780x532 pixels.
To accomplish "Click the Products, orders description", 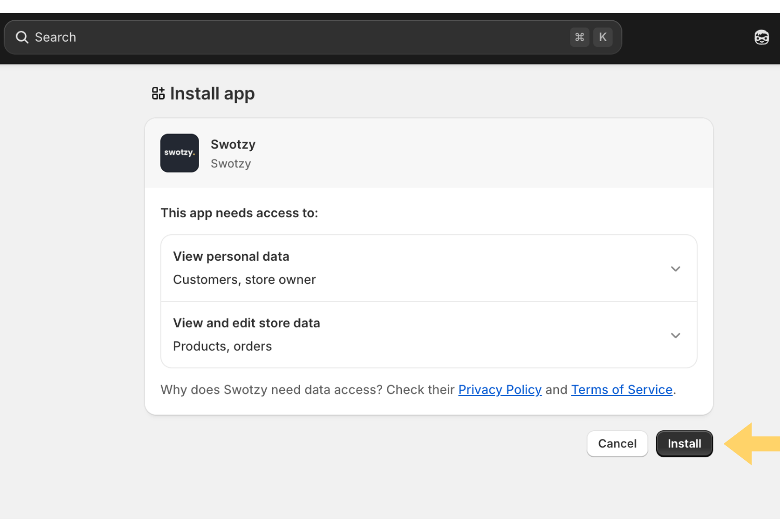I will point(223,347).
